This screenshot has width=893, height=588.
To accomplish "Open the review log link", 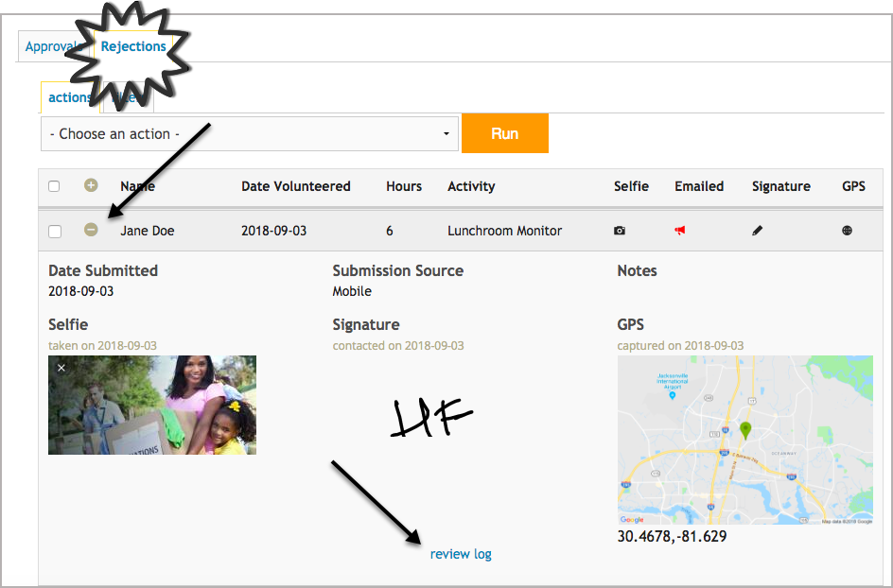I will click(x=461, y=554).
